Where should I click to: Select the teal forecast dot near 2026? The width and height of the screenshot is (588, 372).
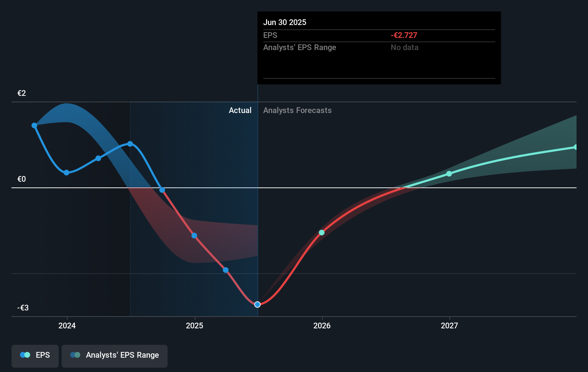coord(321,232)
